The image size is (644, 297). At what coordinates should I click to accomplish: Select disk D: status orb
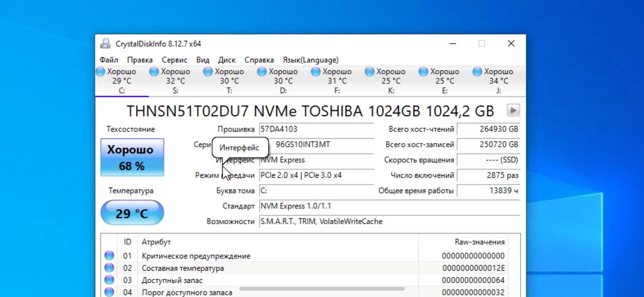[262, 72]
